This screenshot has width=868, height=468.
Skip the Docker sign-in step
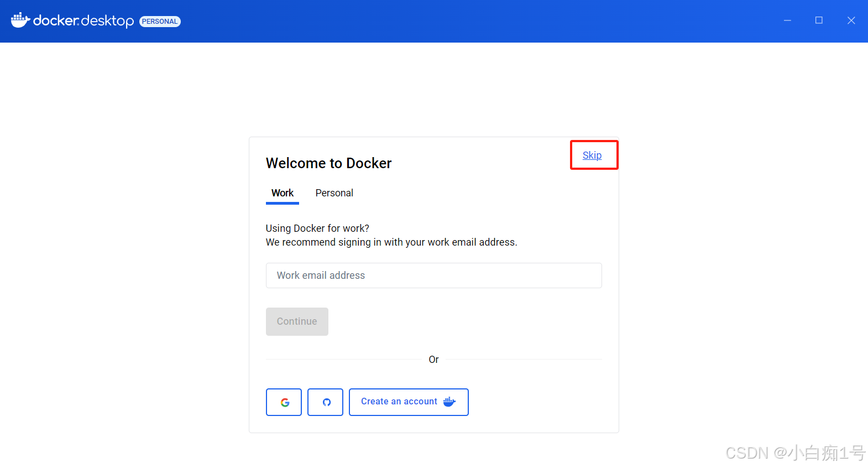(592, 155)
